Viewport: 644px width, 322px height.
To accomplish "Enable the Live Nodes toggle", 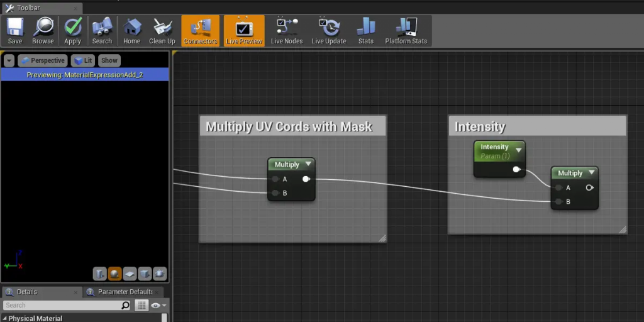I will 286,31.
